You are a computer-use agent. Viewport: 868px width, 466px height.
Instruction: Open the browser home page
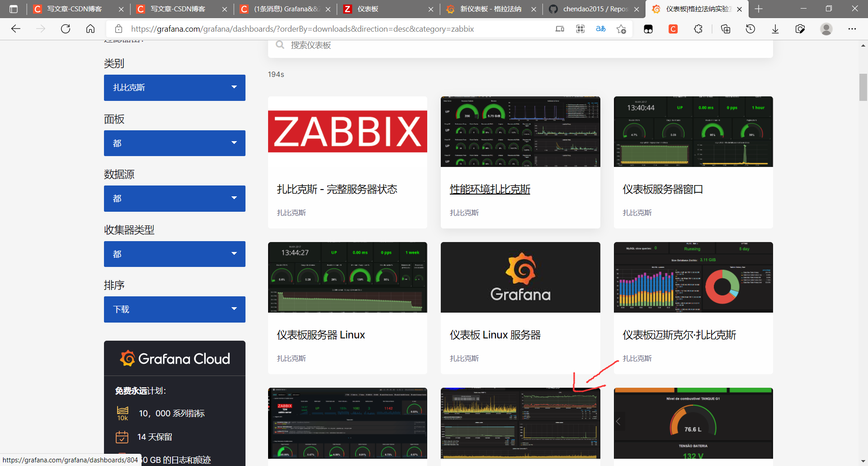[x=90, y=29]
